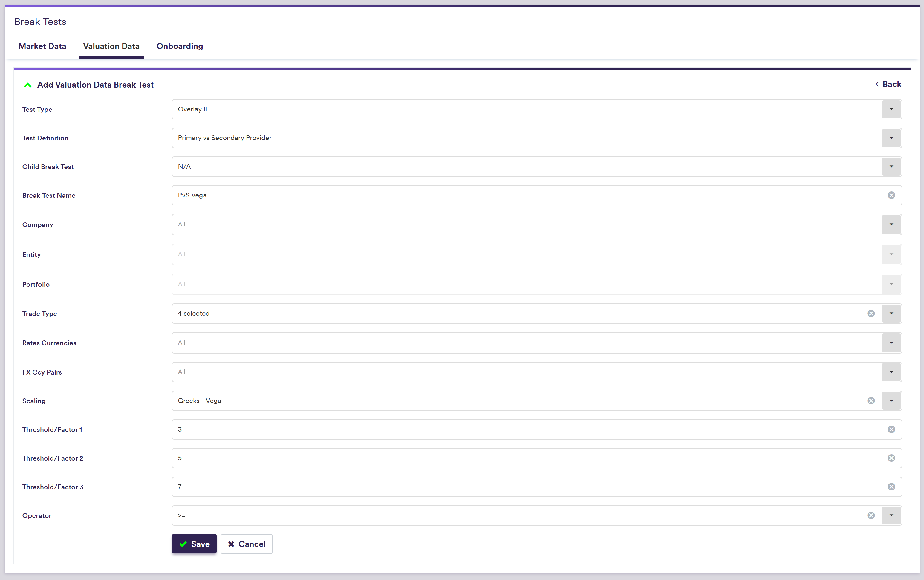The height and width of the screenshot is (580, 924).
Task: Click the Cancel button
Action: coord(246,544)
